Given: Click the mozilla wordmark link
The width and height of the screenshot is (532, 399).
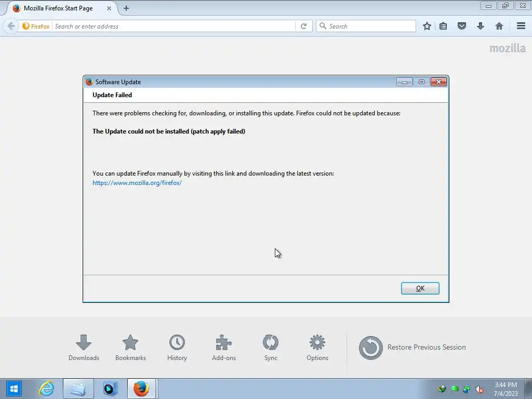Looking at the screenshot, I should (x=508, y=48).
